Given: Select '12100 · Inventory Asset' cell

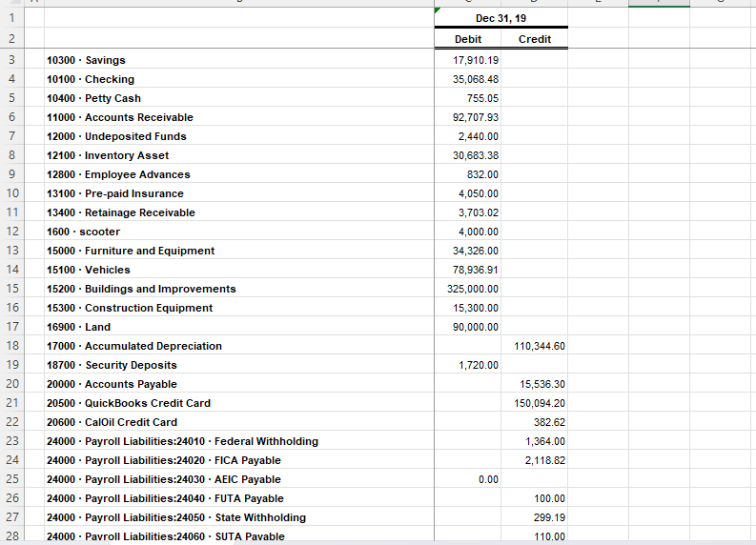Looking at the screenshot, I should 239,155.
